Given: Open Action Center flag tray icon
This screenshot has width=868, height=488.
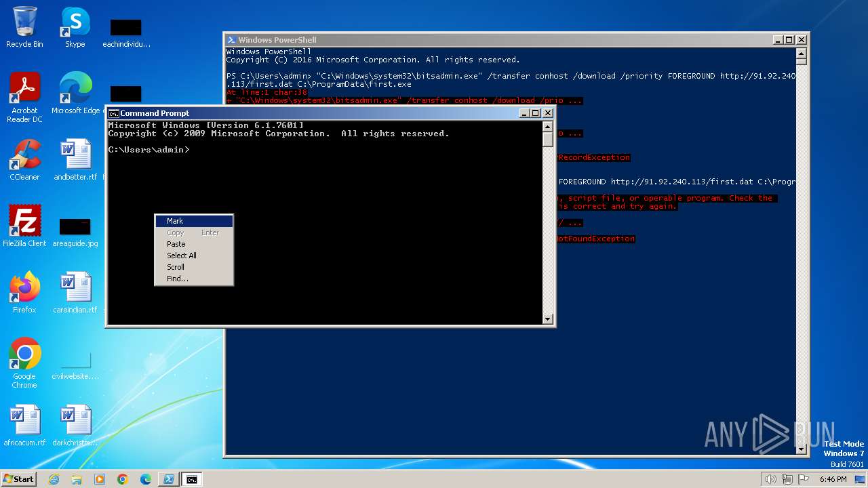Looking at the screenshot, I should 803,479.
